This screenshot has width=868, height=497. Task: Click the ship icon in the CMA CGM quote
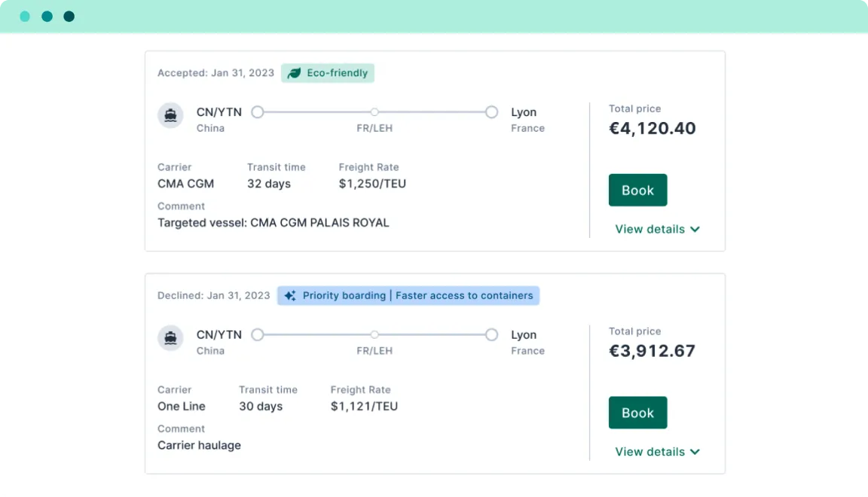(170, 115)
